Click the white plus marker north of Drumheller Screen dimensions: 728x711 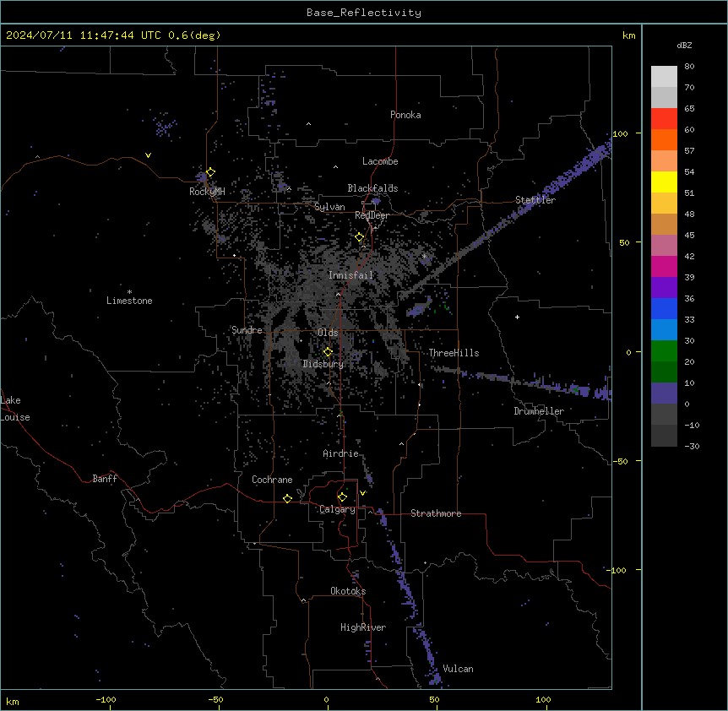coord(517,317)
